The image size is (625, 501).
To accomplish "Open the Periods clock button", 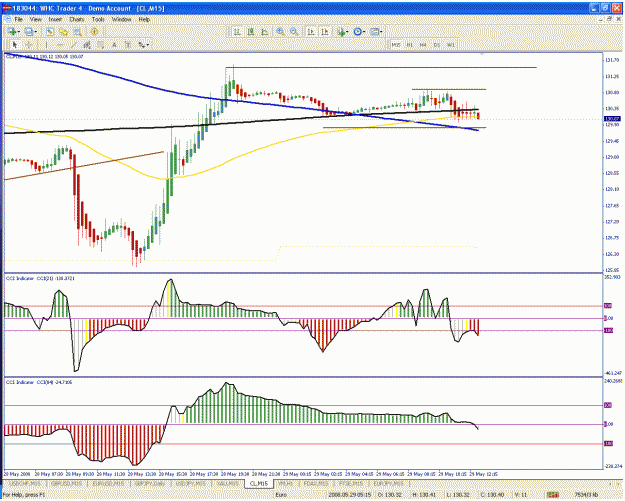I will click(x=358, y=31).
